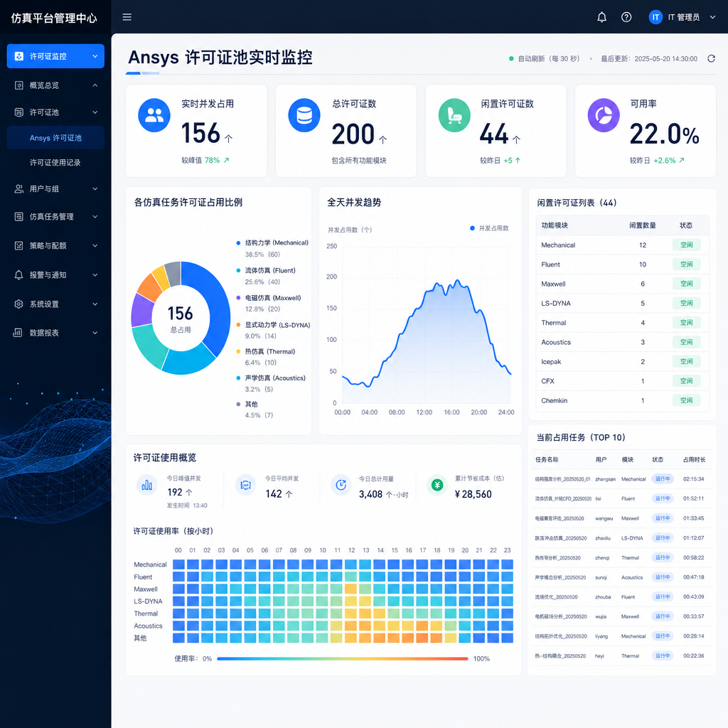Expand the 用户与组 chevron
Viewport: 728px width, 728px height.
click(95, 189)
